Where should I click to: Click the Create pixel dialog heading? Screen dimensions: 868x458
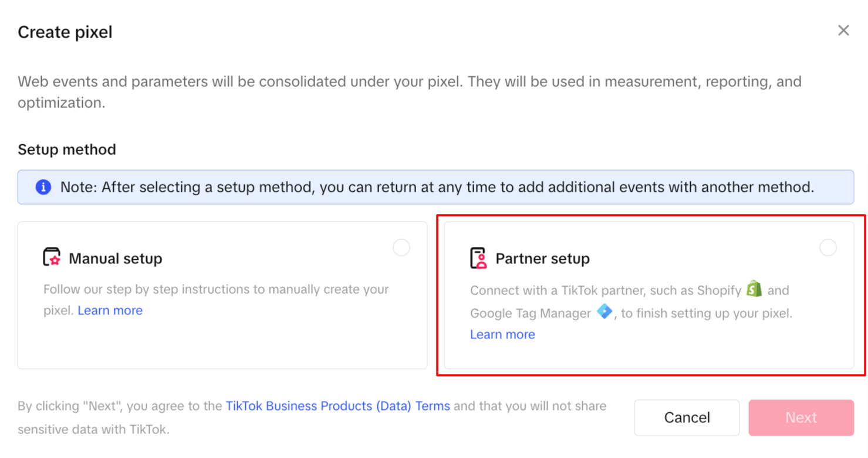pyautogui.click(x=65, y=32)
